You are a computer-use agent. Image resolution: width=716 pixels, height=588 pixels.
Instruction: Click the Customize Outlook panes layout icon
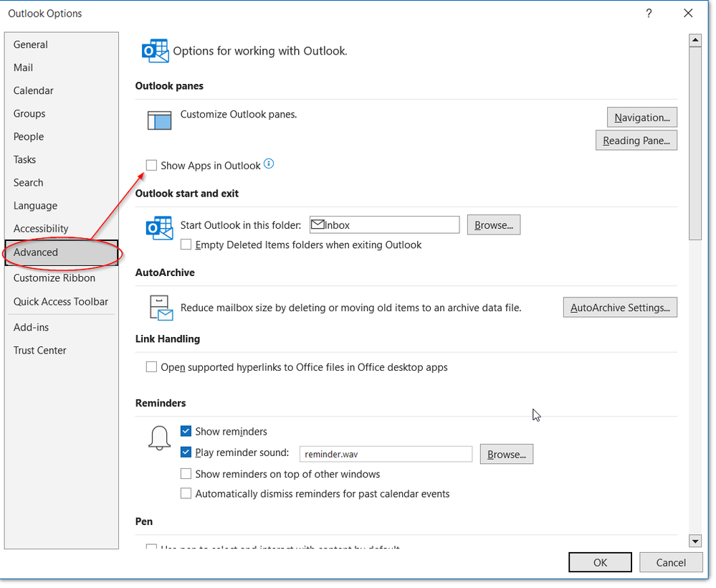[159, 120]
